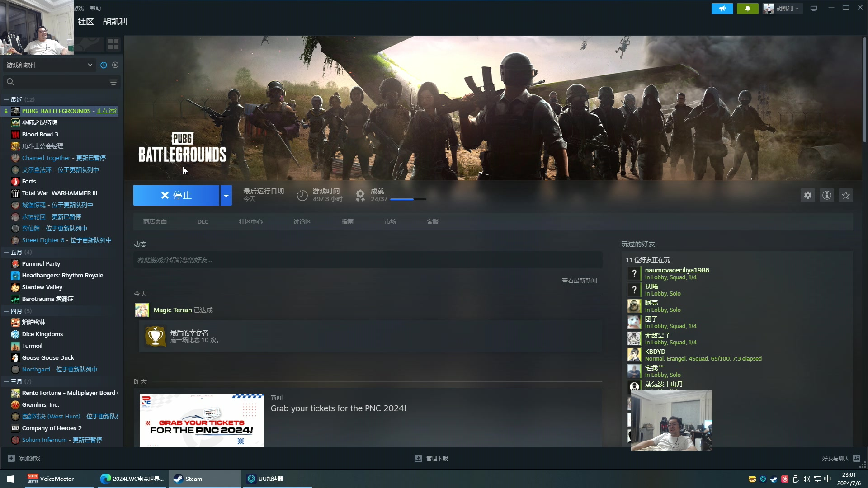Image resolution: width=868 pixels, height=488 pixels.
Task: Open the 指南 tab
Action: (x=348, y=222)
